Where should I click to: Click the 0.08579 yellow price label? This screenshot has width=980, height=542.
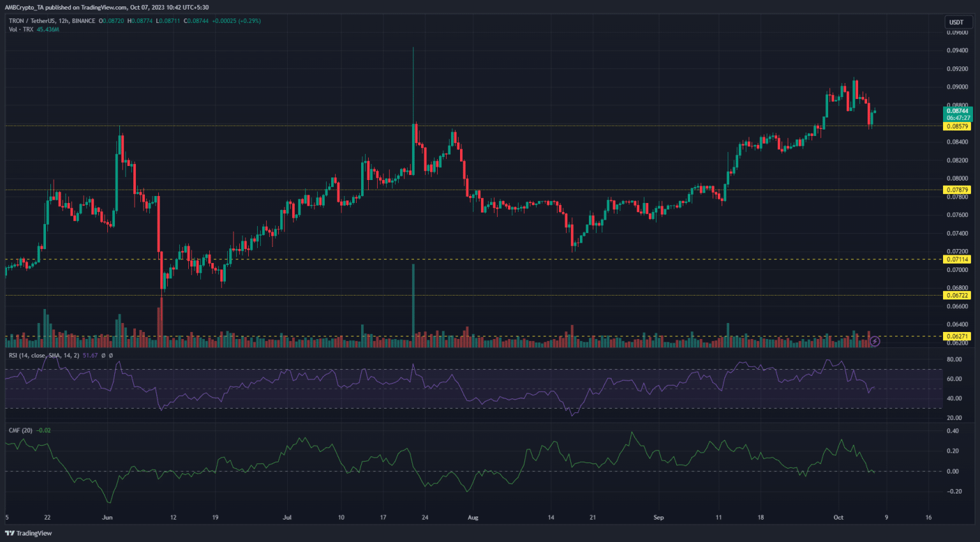tap(957, 126)
